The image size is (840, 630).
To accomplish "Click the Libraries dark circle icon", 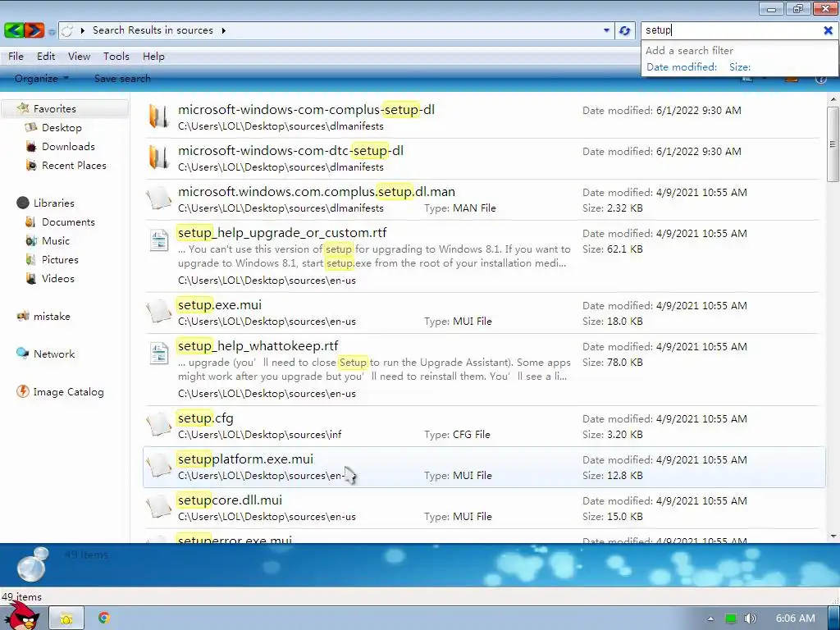I will (22, 203).
